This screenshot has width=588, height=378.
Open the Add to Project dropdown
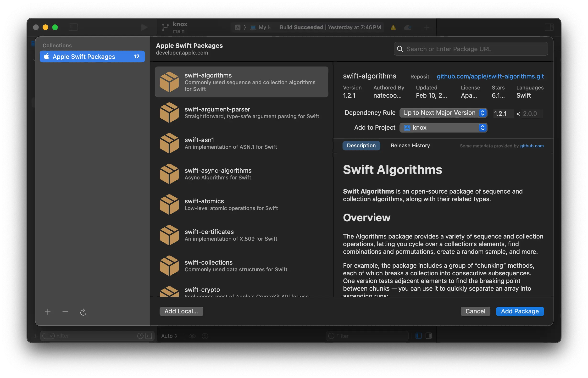pyautogui.click(x=443, y=127)
